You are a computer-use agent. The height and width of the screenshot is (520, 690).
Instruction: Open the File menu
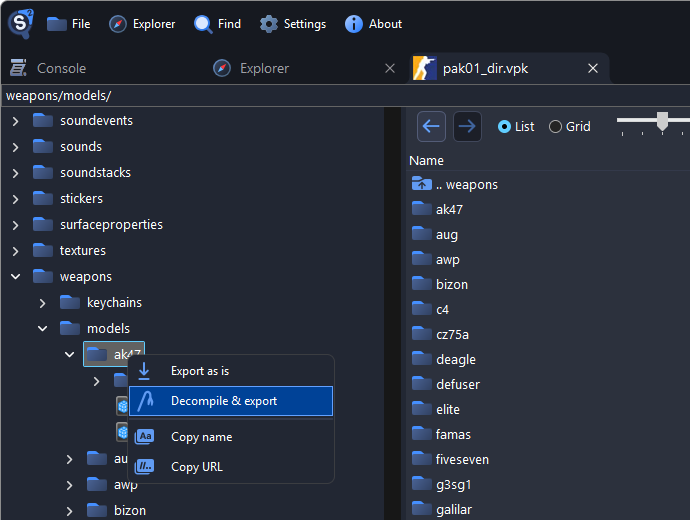(x=69, y=24)
